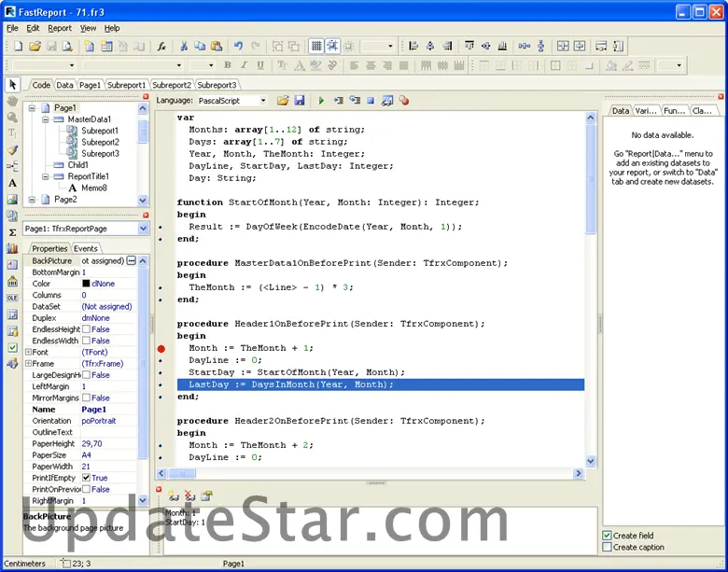Toggle Show Grid button

click(x=316, y=46)
